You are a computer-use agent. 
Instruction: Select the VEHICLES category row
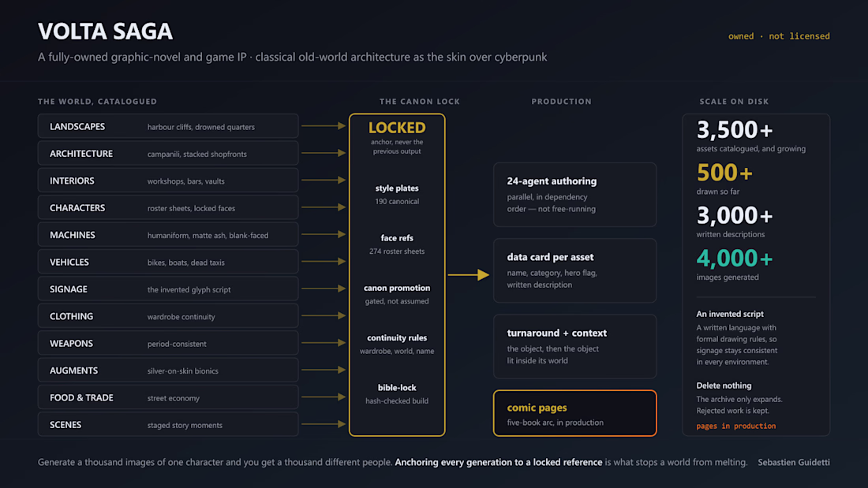(x=168, y=262)
